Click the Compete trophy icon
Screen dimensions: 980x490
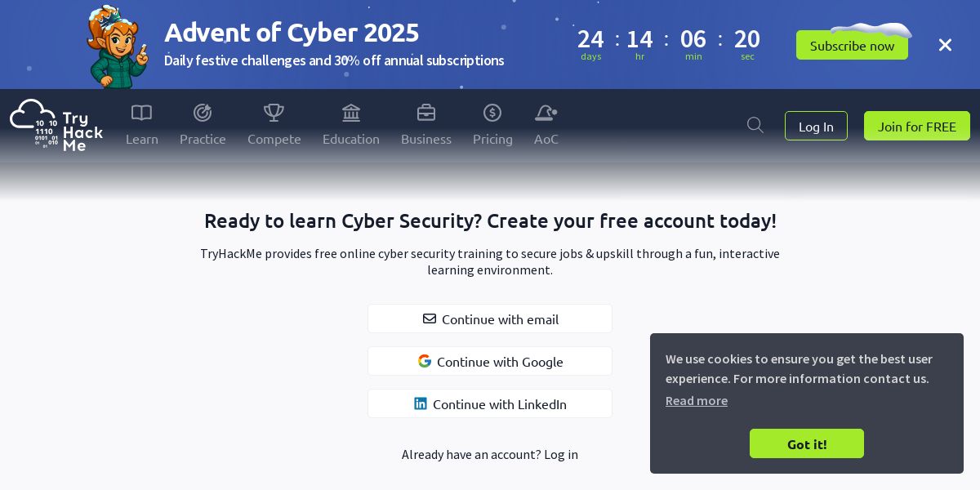pyautogui.click(x=274, y=113)
